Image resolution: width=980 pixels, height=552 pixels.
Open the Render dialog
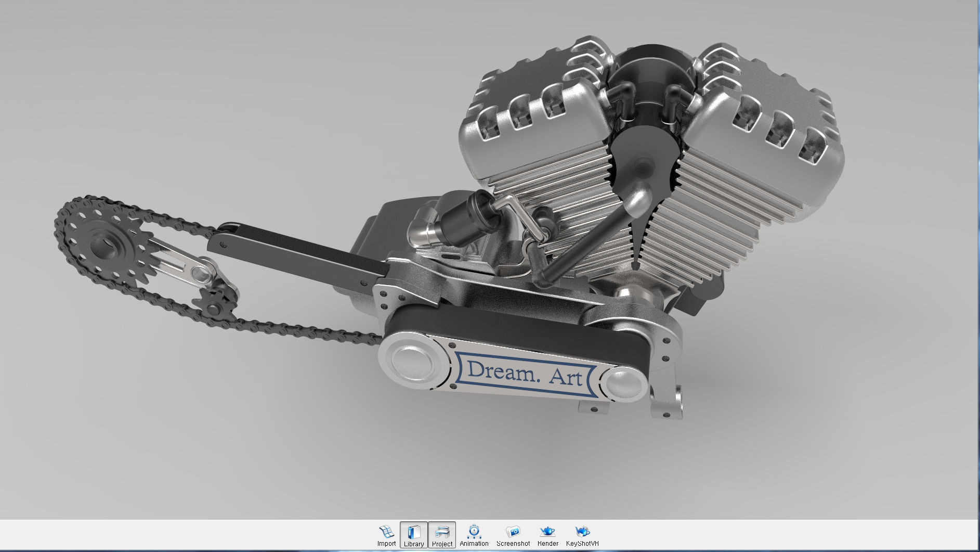tap(547, 535)
